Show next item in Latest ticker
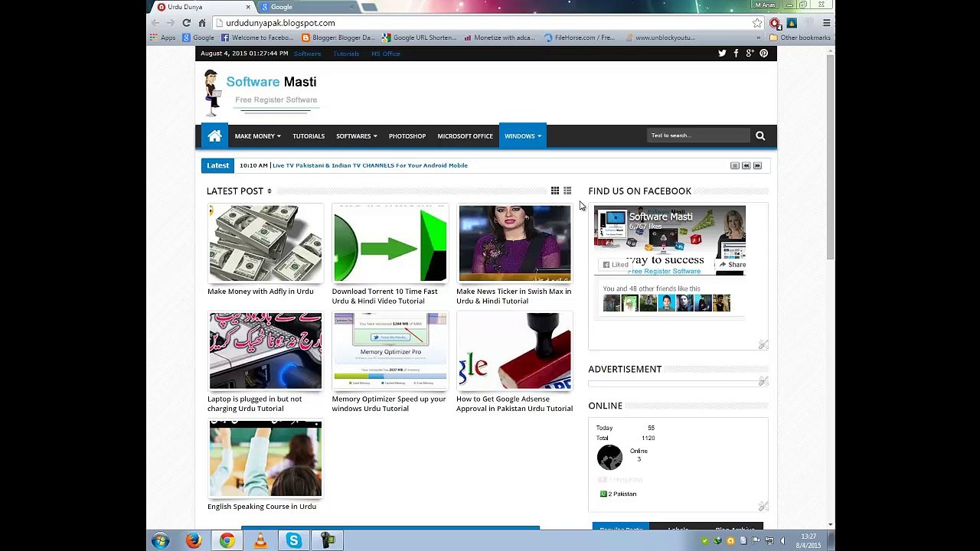This screenshot has width=980, height=551. 757,165
